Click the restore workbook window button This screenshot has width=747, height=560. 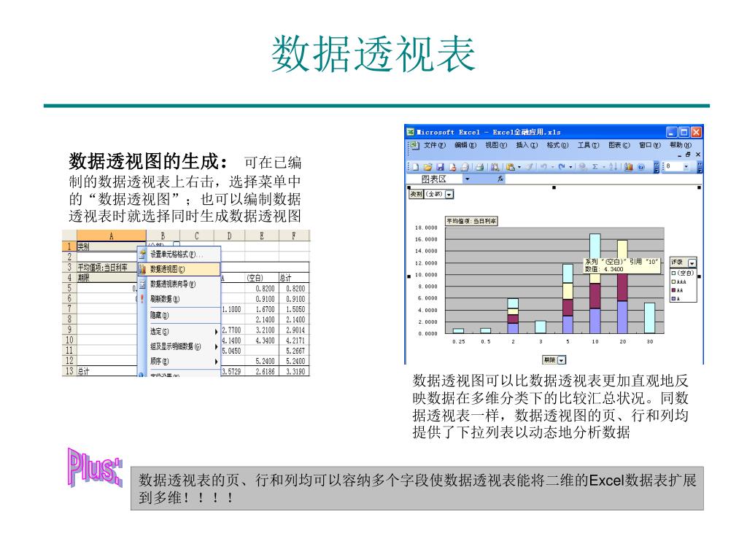point(688,155)
